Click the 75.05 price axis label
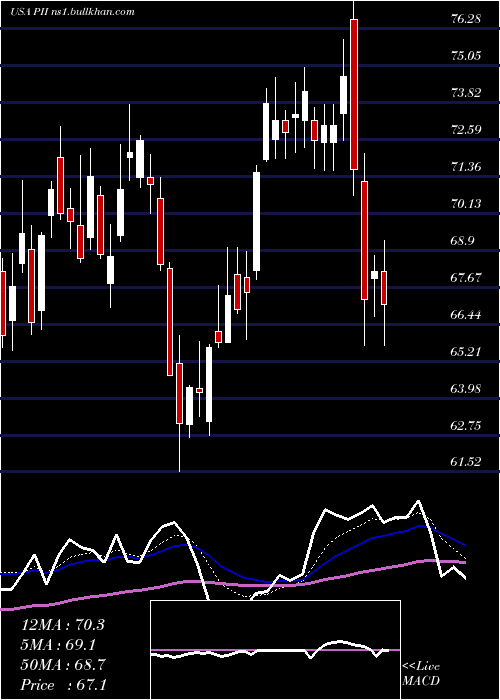 pyautogui.click(x=466, y=56)
